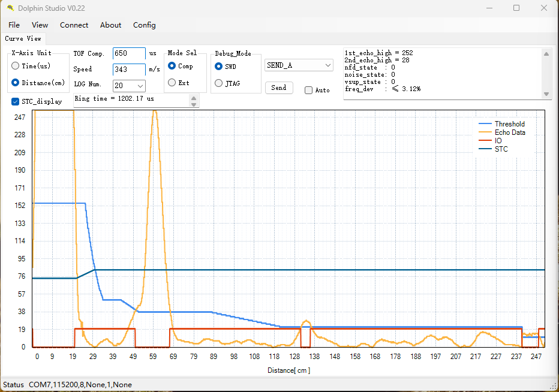
Task: Click up arrow beside Ring time text
Action: (x=194, y=96)
